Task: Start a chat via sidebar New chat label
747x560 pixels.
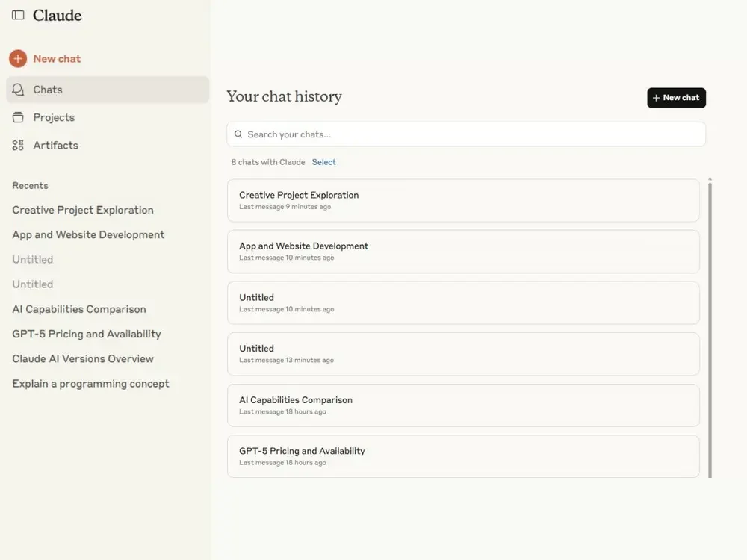Action: pyautogui.click(x=57, y=58)
